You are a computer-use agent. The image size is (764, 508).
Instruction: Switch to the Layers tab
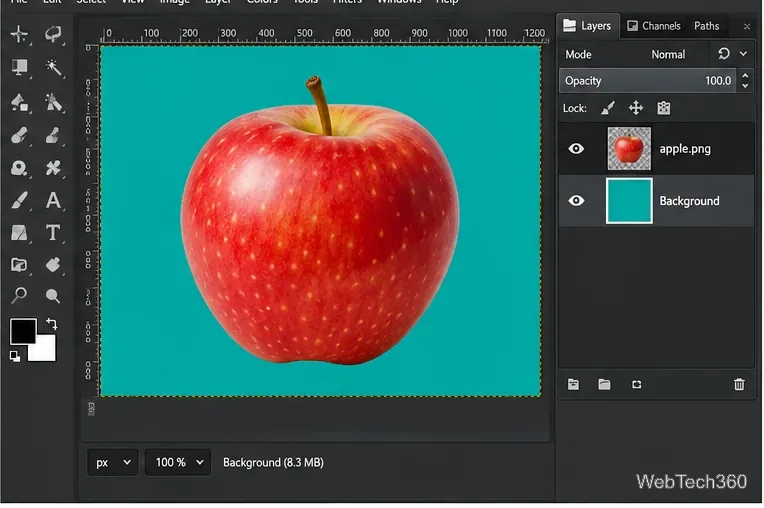[588, 26]
